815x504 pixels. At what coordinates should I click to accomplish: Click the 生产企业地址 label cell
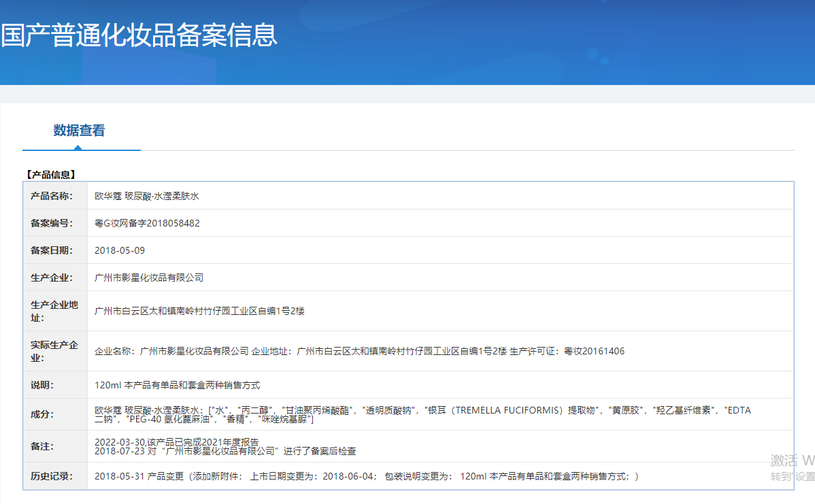[x=55, y=312]
